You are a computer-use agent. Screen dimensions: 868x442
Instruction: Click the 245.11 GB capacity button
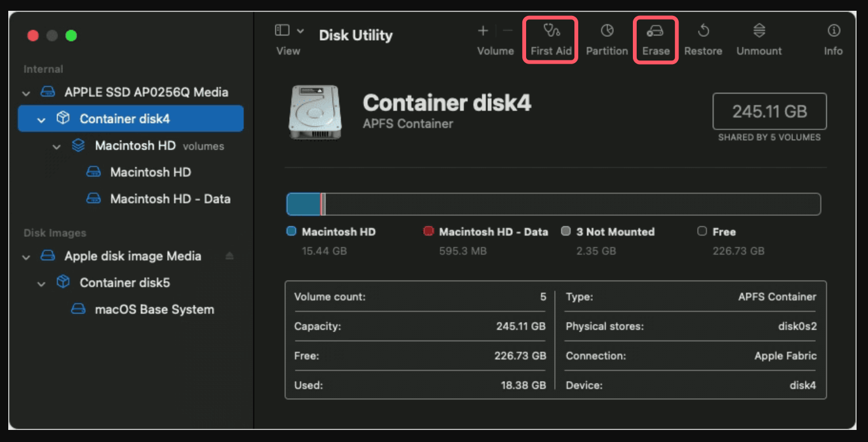click(x=769, y=111)
